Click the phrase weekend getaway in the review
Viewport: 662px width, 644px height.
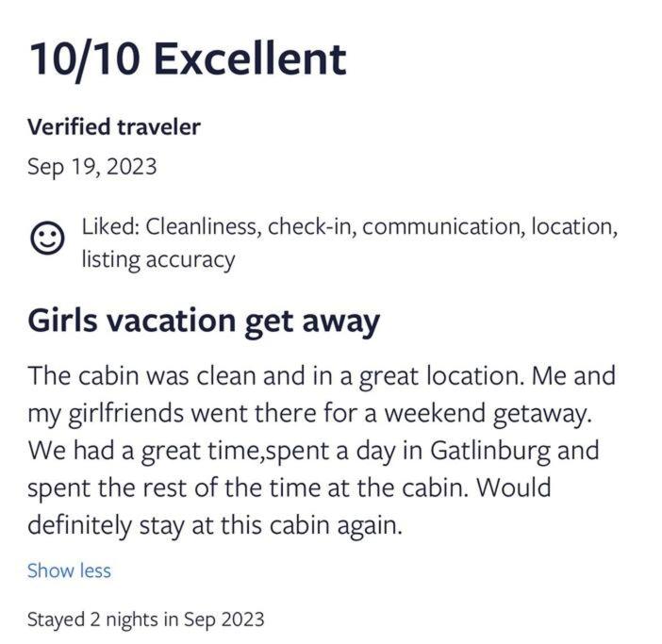coord(487,414)
